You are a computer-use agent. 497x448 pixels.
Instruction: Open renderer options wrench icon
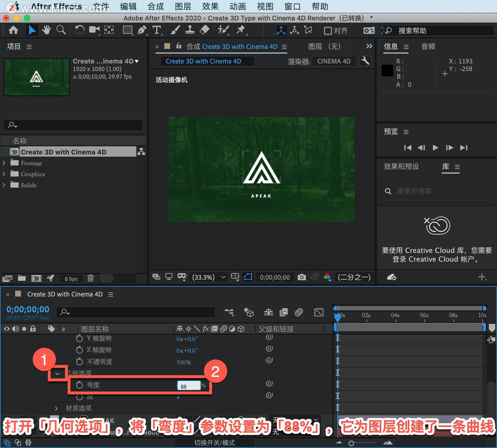click(365, 61)
